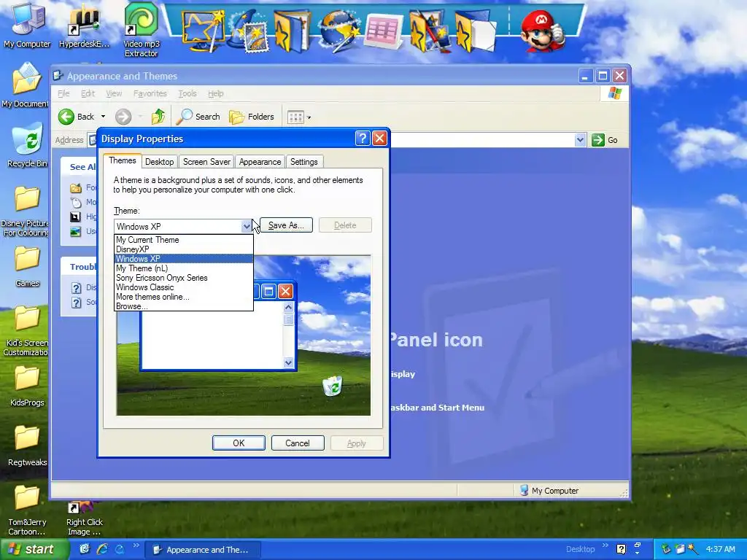
Task: Click the Back arrow in Explorer toolbar
Action: tap(66, 117)
